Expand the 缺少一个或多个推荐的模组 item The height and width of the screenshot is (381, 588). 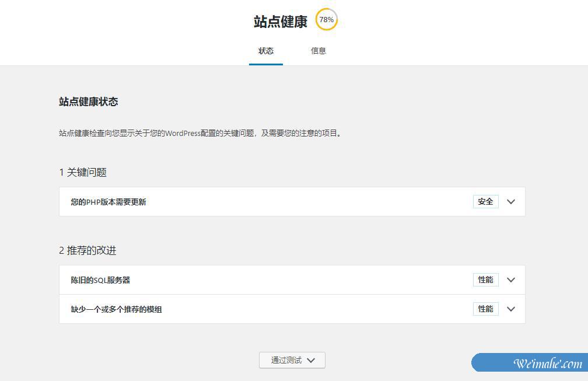[x=116, y=309]
